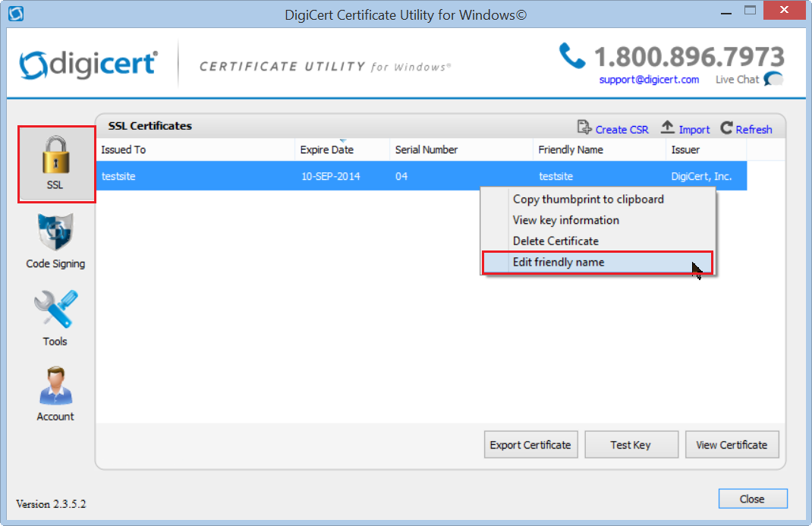This screenshot has width=812, height=526.
Task: Choose Copy thumbprint to clipboard
Action: 588,199
